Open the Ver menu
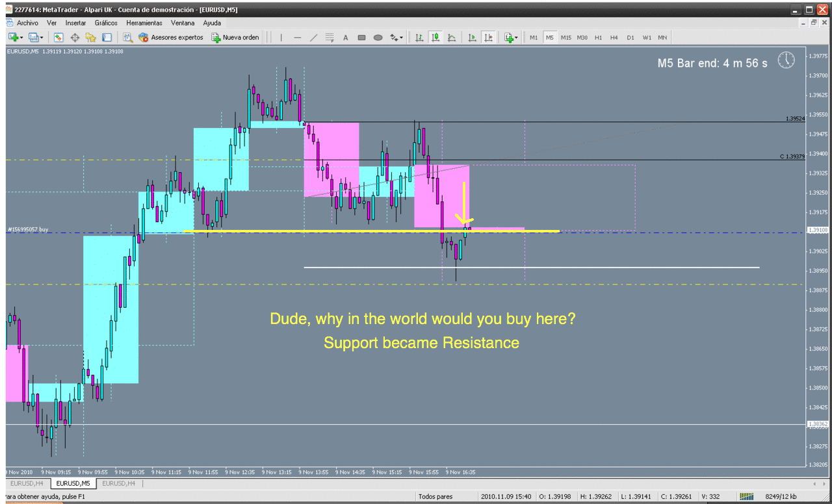 [52, 23]
